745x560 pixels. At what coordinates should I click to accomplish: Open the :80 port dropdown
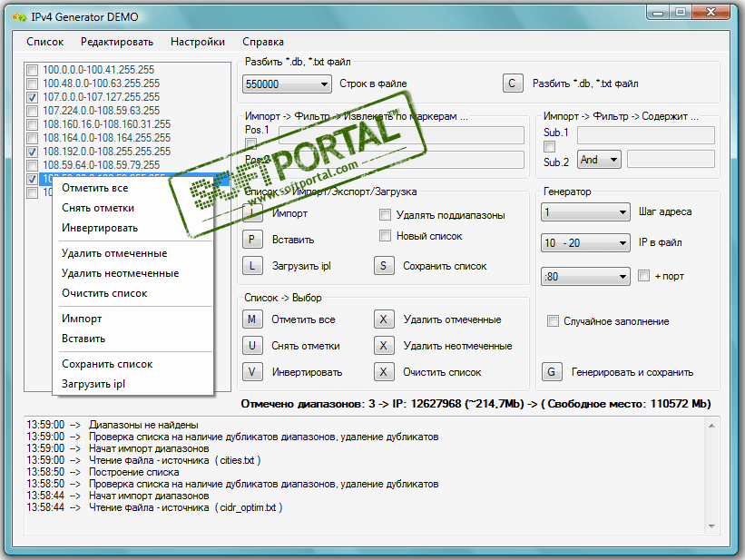click(x=585, y=276)
